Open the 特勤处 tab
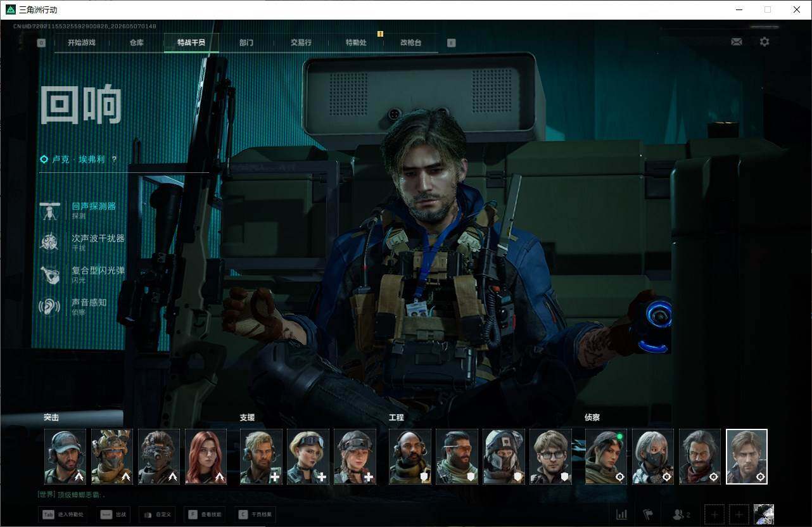This screenshot has height=527, width=812. click(356, 43)
